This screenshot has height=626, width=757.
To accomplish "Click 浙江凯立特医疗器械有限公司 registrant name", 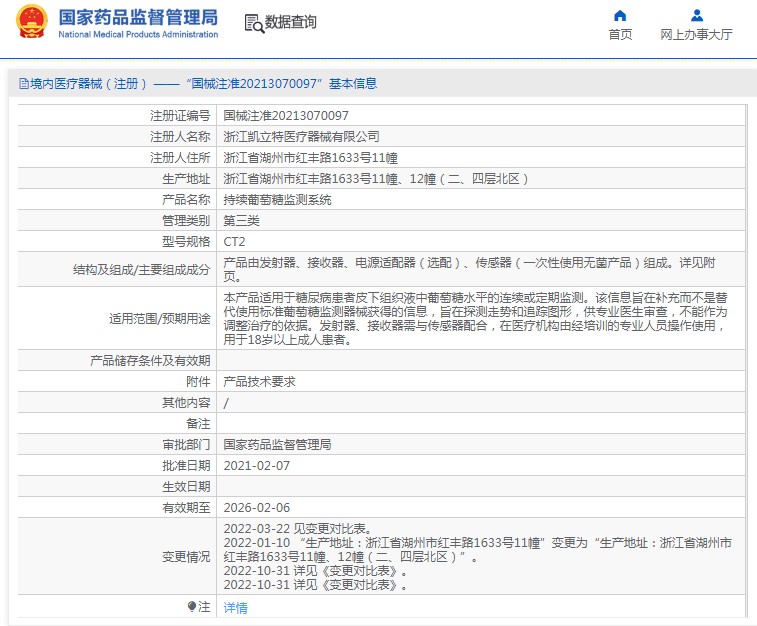I will click(301, 136).
